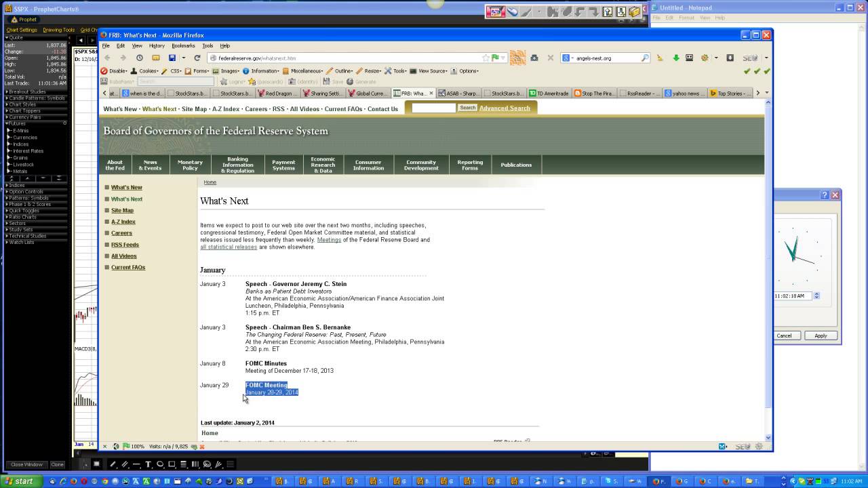Click View Source in developer toolbar

(x=429, y=71)
